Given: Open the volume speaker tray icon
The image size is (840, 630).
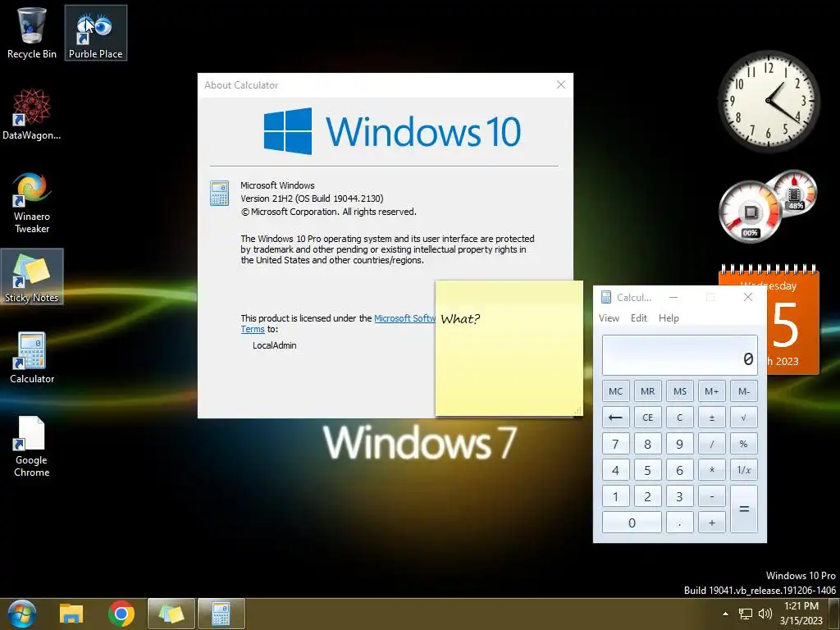Looking at the screenshot, I should pos(765,614).
